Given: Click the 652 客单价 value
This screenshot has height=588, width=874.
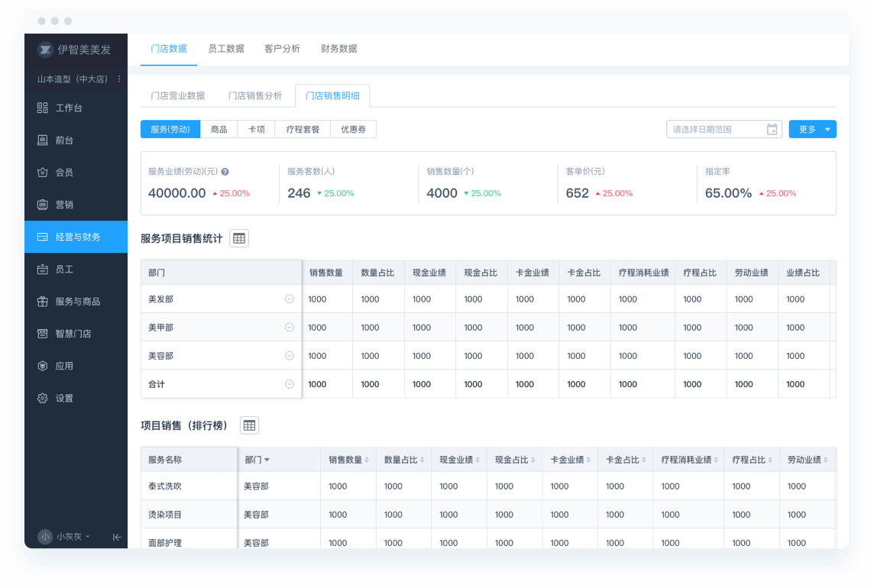Looking at the screenshot, I should click(x=578, y=193).
